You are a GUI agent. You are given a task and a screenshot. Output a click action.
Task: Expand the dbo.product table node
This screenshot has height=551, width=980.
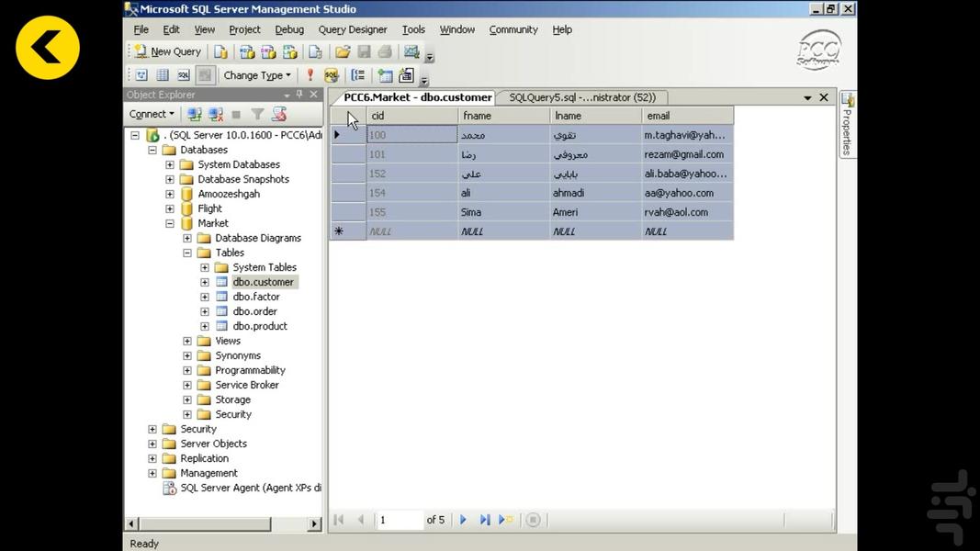tap(205, 326)
